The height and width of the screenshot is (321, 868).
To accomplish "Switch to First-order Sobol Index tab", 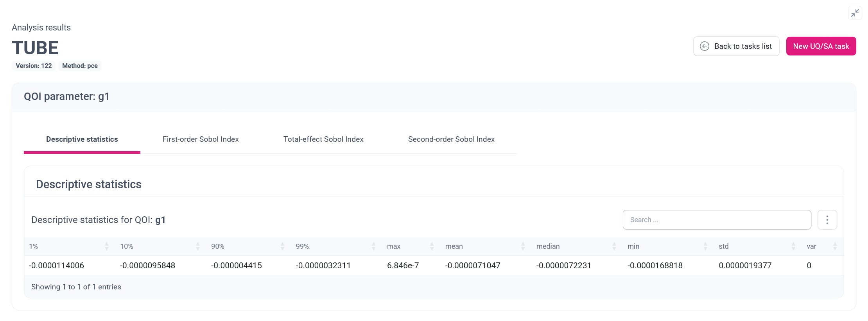I will [201, 139].
